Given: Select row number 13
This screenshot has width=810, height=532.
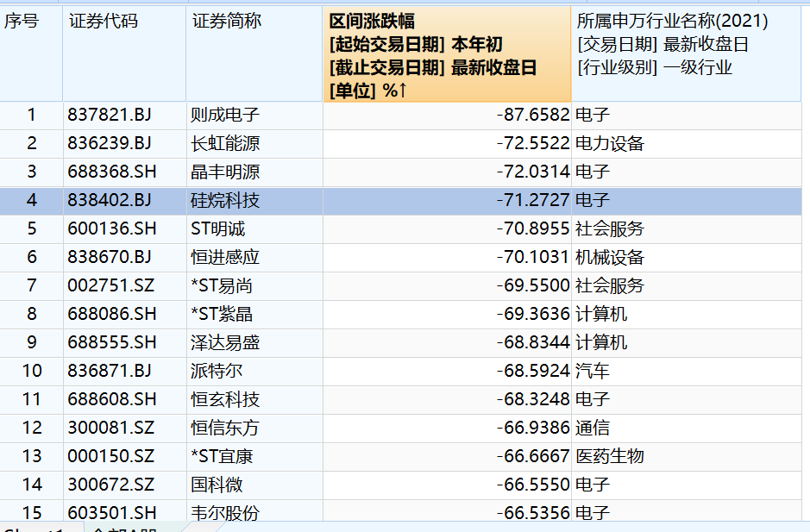Looking at the screenshot, I should [32, 455].
